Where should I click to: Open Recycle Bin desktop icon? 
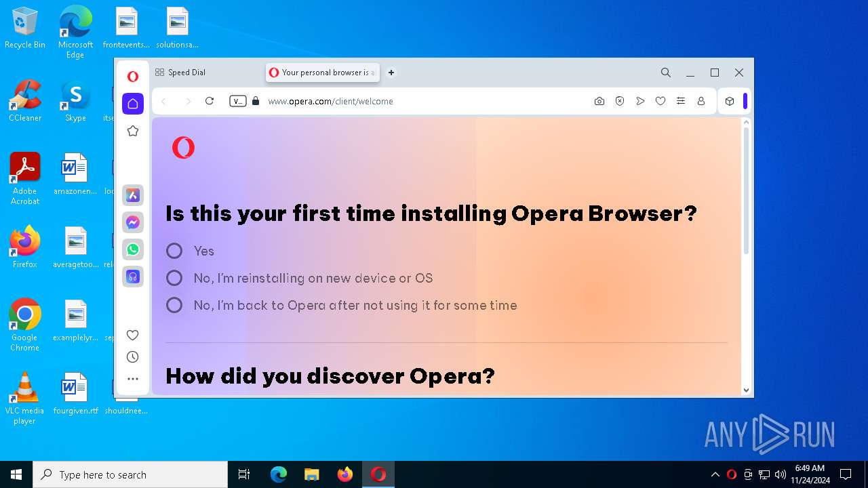click(25, 28)
